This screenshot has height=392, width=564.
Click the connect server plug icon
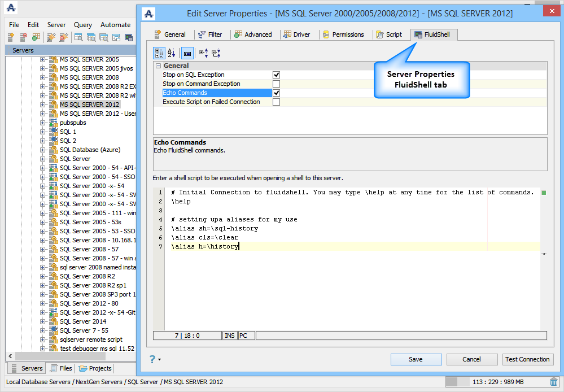(51, 37)
